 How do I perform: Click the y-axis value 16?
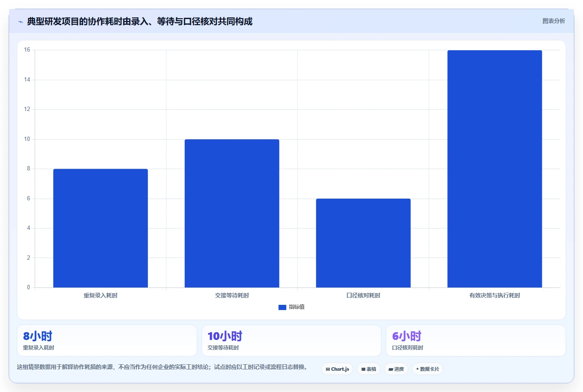(x=27, y=50)
